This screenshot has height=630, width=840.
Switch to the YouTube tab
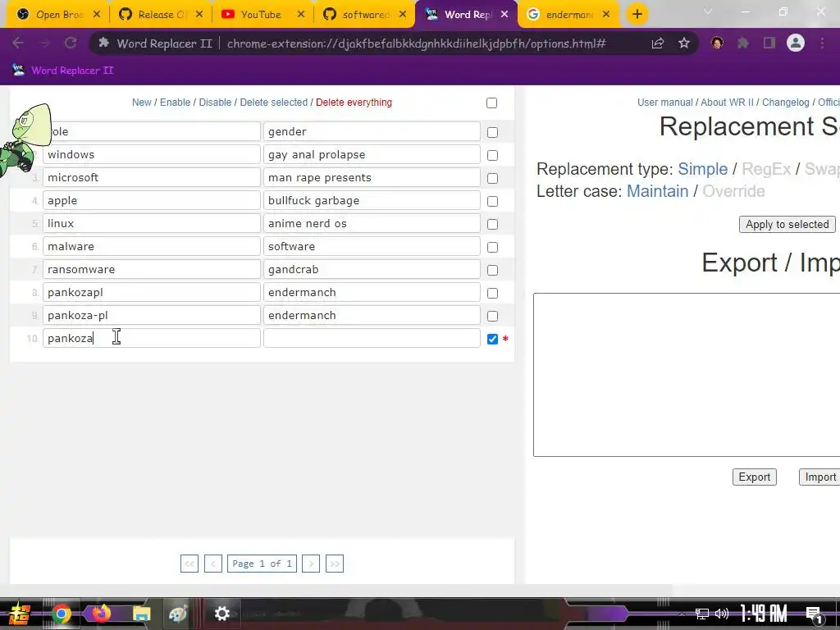(261, 15)
